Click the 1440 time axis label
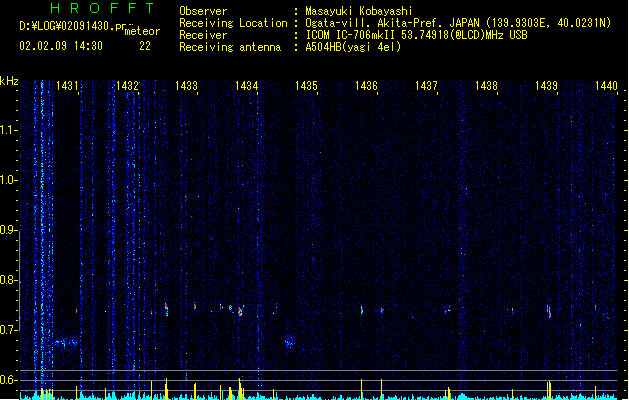629x400 pixels. click(606, 86)
